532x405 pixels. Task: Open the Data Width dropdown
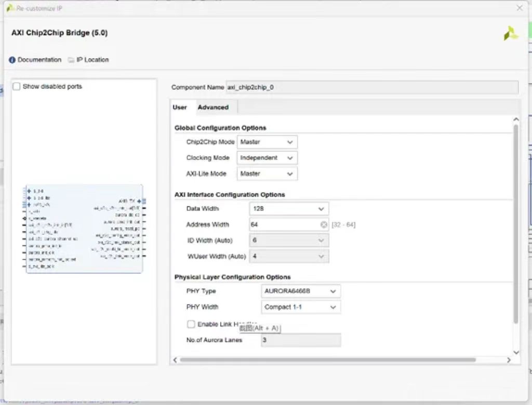pos(289,209)
